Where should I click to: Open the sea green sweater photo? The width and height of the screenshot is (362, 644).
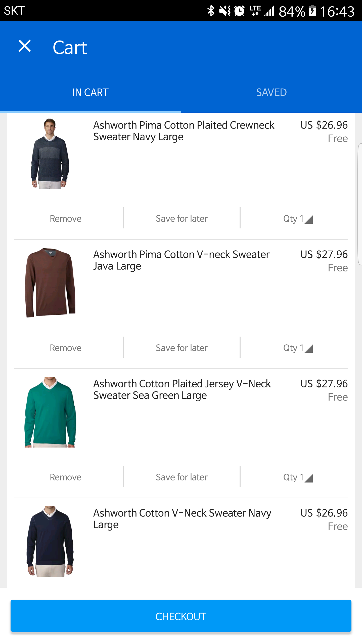coord(50,412)
